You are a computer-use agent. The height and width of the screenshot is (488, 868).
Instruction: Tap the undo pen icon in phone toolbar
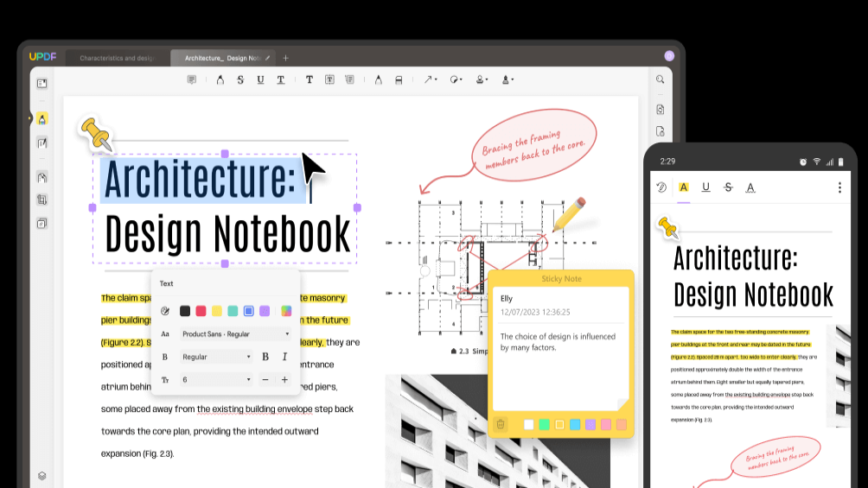click(x=661, y=187)
